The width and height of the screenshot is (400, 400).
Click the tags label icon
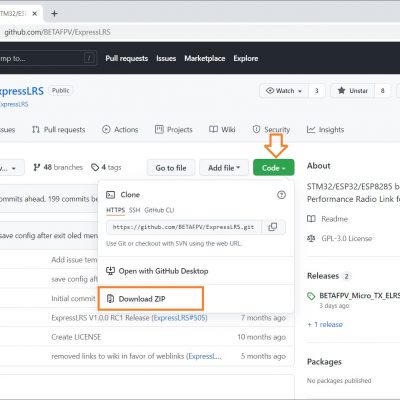pyautogui.click(x=95, y=167)
